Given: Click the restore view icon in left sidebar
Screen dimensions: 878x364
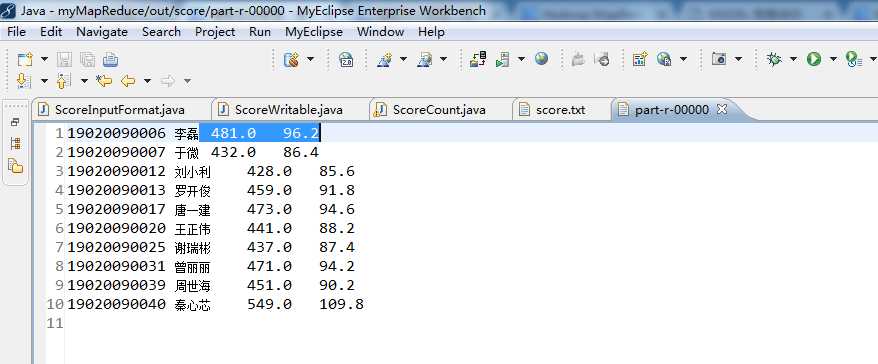Looking at the screenshot, I should click(15, 122).
